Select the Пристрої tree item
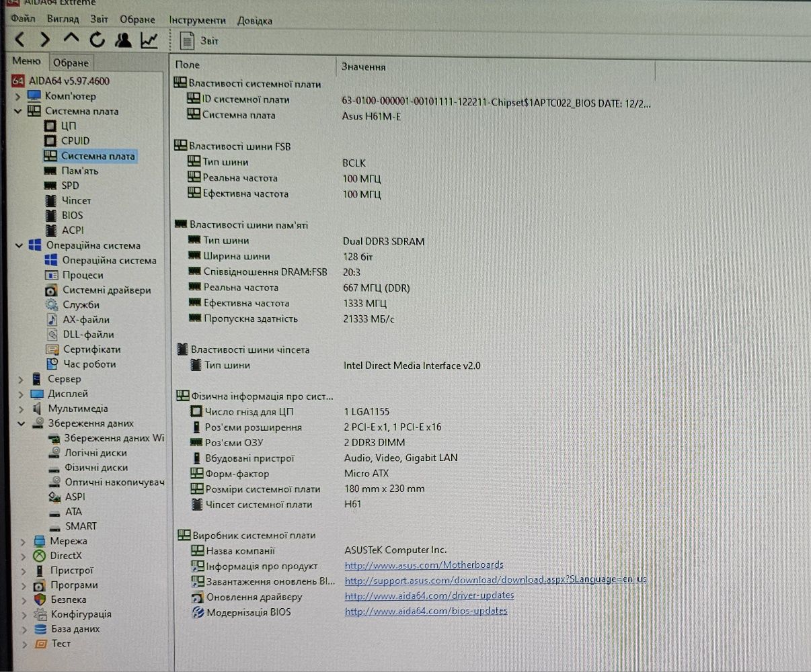 71,571
